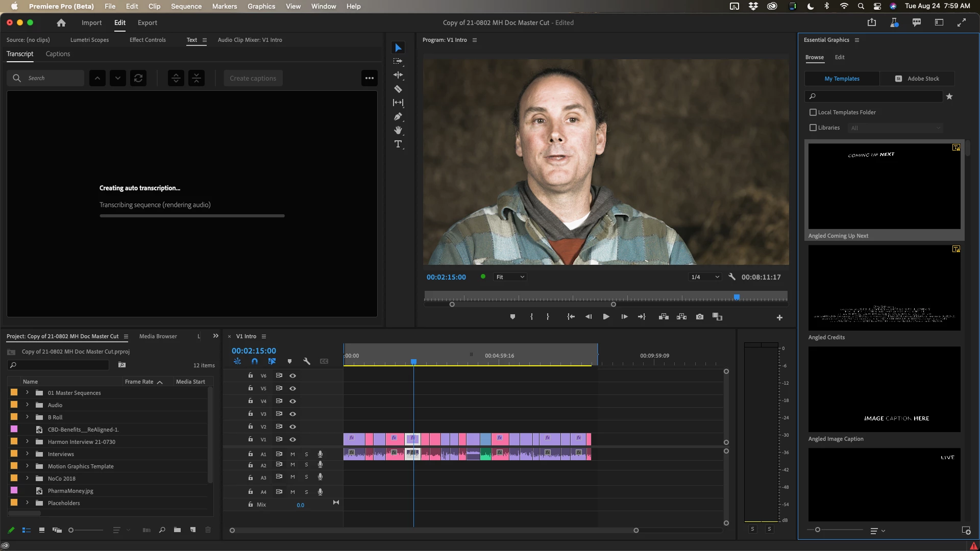The height and width of the screenshot is (551, 980).
Task: Expand the B Roll bin
Action: pos(28,417)
